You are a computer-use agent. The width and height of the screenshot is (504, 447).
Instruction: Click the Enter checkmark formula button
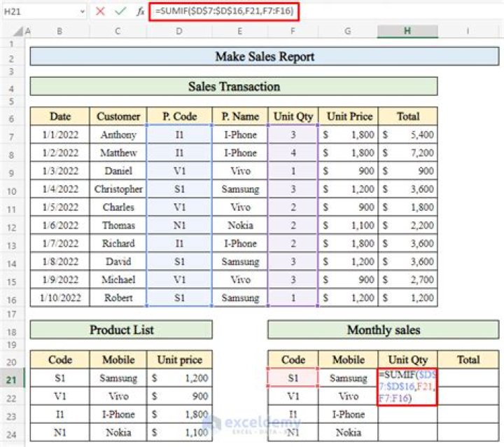point(120,11)
